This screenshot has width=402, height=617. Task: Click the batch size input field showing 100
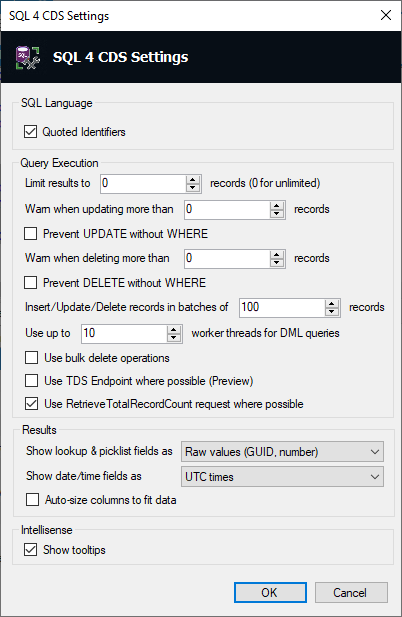[x=282, y=307]
